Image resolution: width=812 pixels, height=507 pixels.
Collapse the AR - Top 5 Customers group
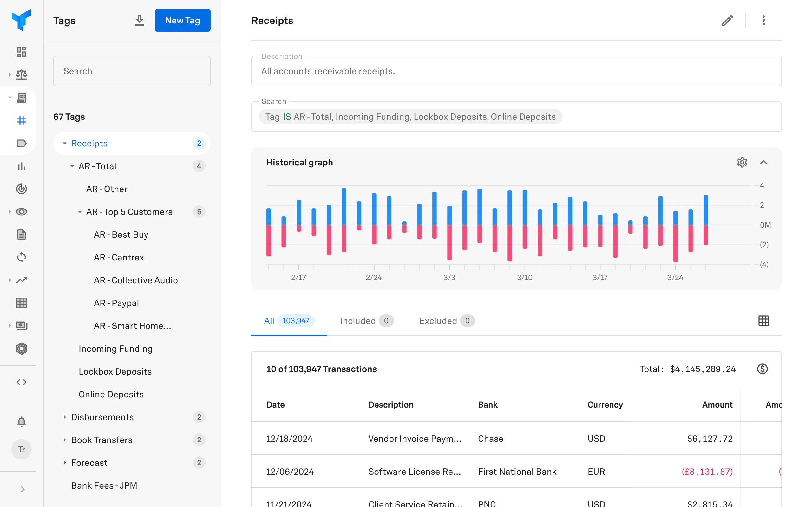click(80, 212)
